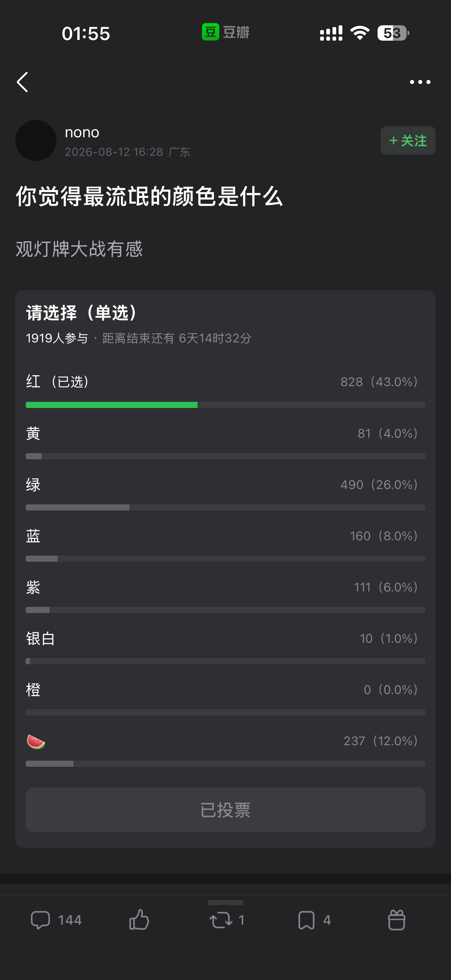Tap nono's black avatar picture
This screenshot has height=980, width=451.
pos(36,140)
